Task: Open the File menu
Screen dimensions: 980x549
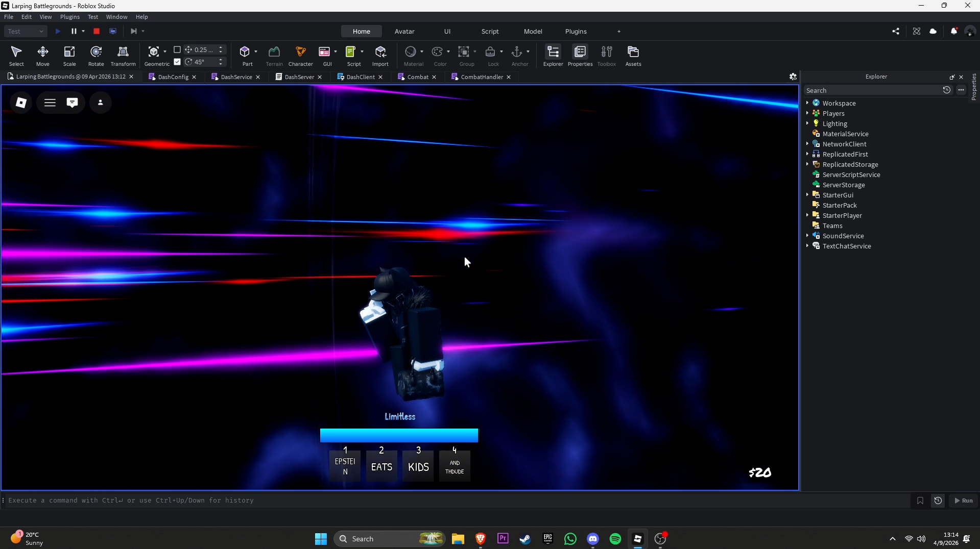Action: click(x=9, y=17)
